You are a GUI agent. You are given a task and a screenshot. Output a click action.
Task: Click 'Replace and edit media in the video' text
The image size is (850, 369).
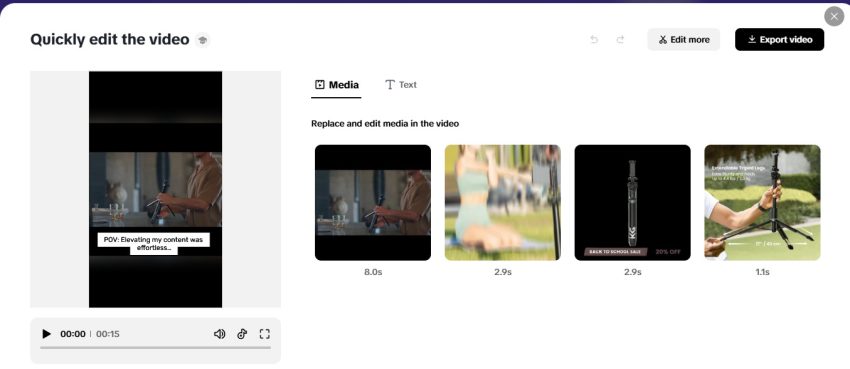point(385,124)
